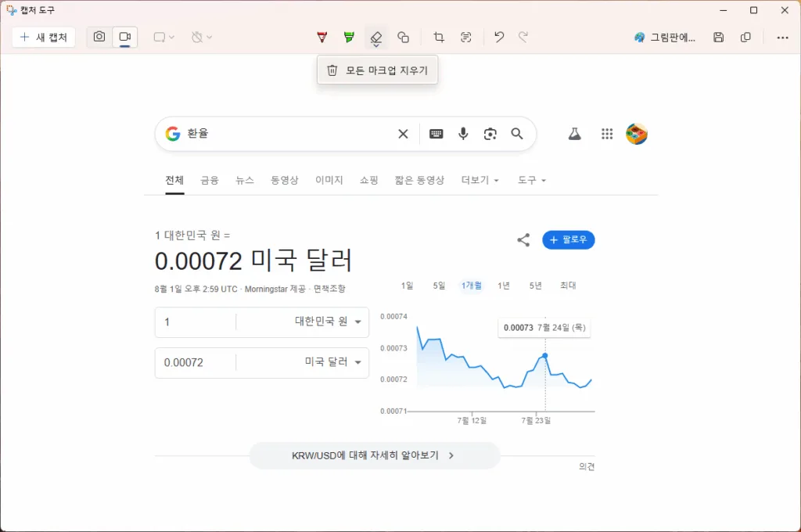Click the converted amount field 0.00072
801x532 pixels.
(x=195, y=363)
